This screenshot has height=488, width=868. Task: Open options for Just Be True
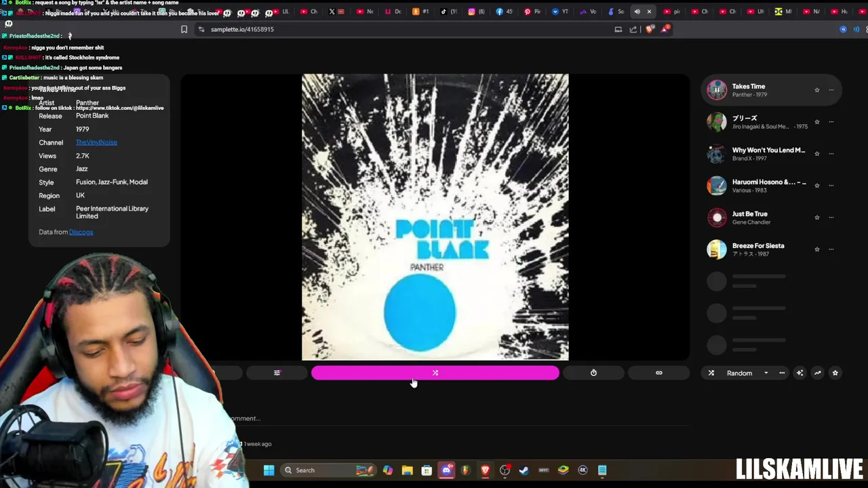coord(831,218)
